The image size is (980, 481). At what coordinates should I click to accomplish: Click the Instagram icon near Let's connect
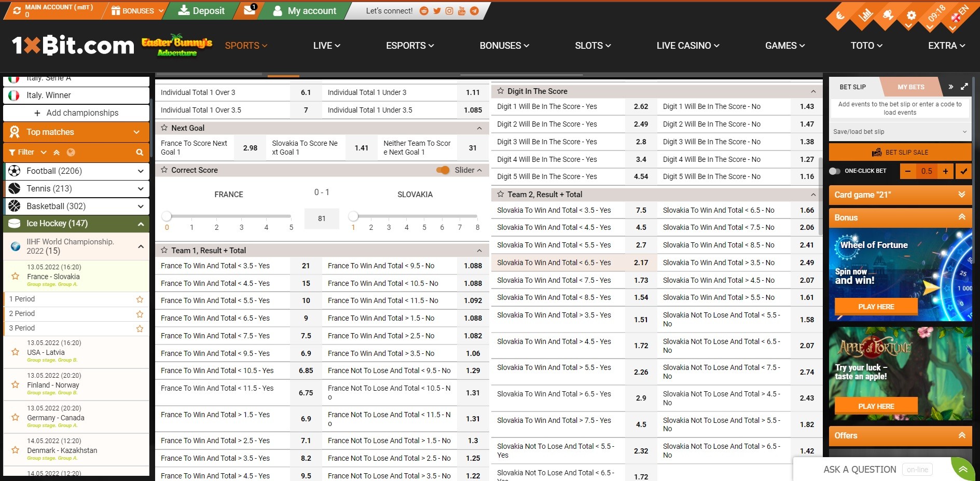point(449,10)
